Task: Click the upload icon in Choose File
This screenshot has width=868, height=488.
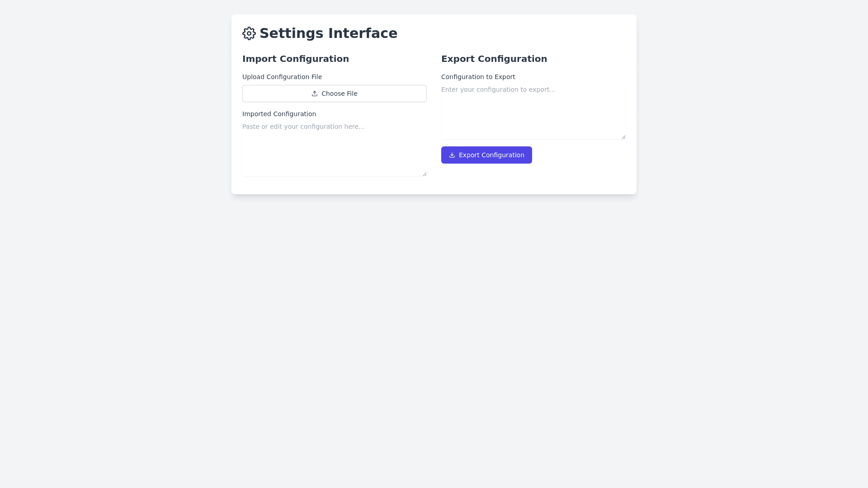Action: click(x=315, y=94)
